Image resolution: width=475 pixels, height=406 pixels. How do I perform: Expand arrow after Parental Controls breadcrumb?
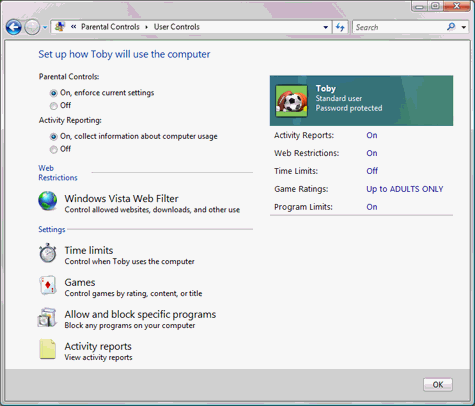(146, 27)
